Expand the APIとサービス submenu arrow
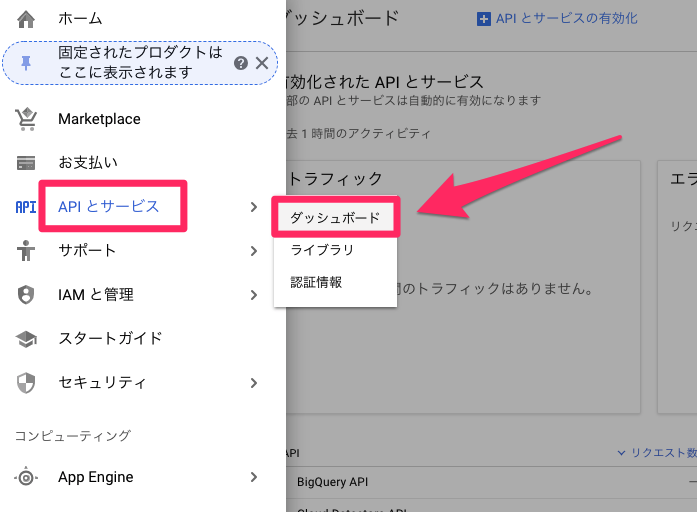 (x=254, y=207)
